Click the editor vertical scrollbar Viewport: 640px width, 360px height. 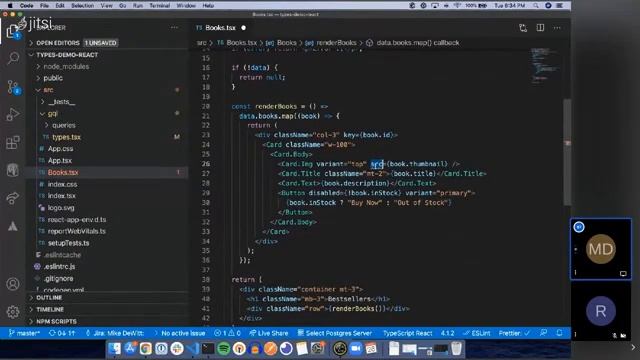pos(567,153)
